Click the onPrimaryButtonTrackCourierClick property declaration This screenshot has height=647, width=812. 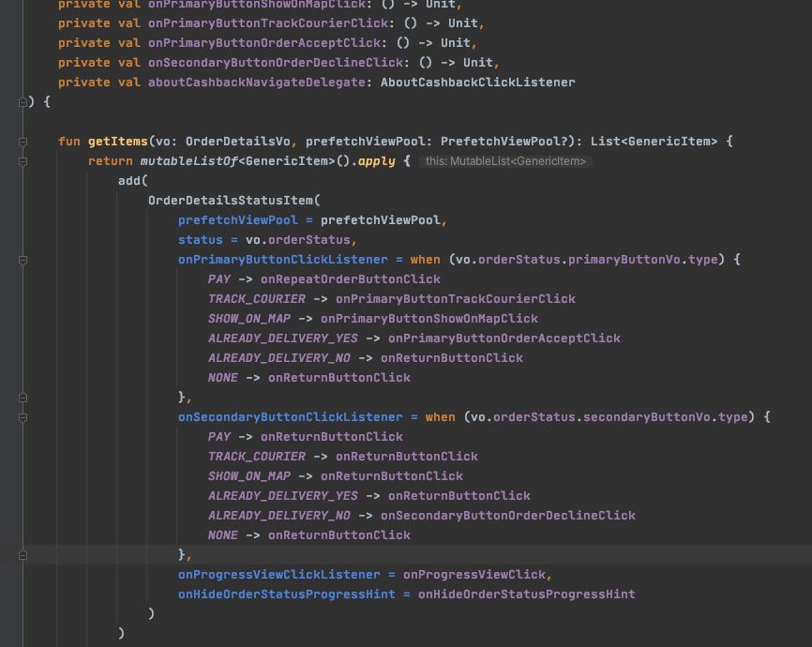tap(268, 23)
